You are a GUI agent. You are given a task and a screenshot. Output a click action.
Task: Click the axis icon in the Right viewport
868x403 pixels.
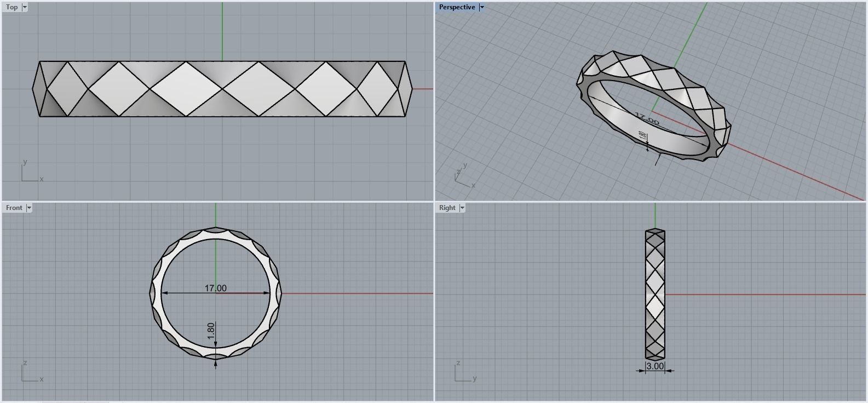point(465,371)
